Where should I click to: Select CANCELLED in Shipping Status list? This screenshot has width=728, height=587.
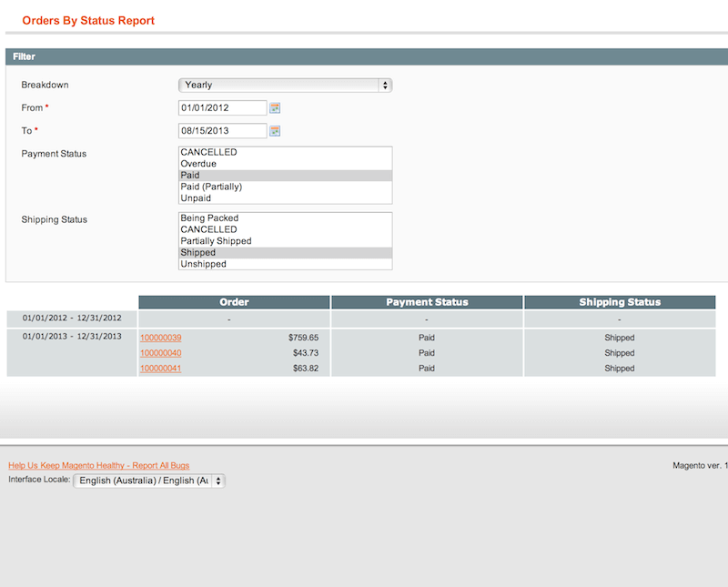(x=208, y=229)
